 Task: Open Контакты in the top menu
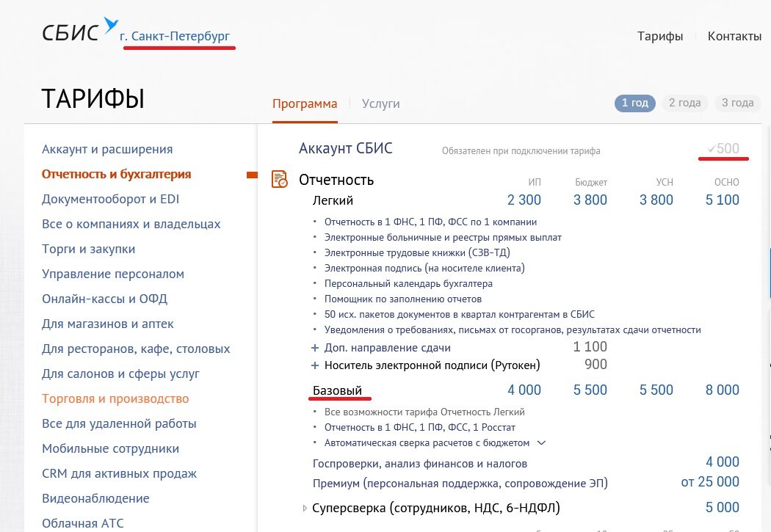pyautogui.click(x=734, y=36)
